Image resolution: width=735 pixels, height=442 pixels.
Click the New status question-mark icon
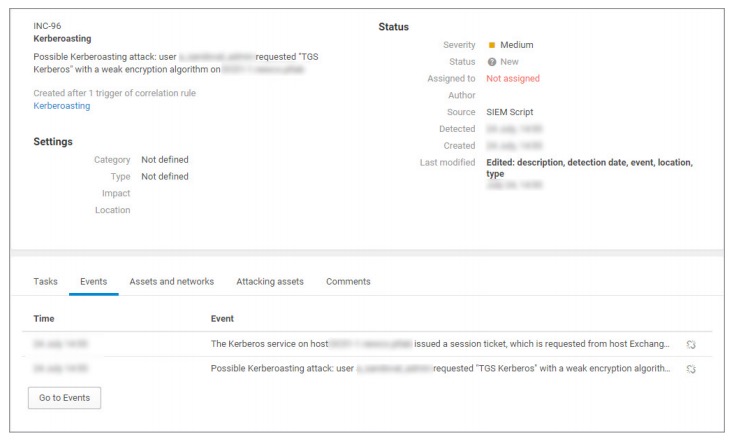pos(492,62)
